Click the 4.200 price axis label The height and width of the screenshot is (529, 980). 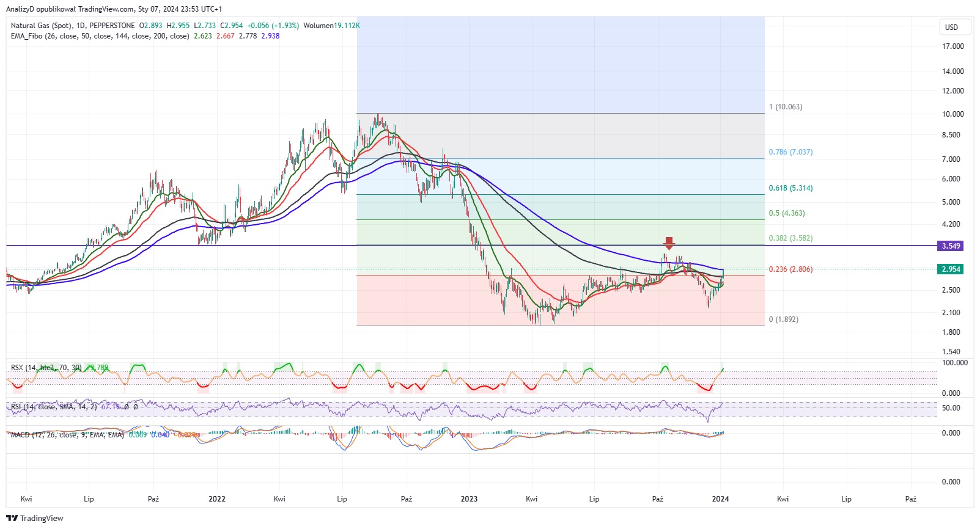pos(951,224)
